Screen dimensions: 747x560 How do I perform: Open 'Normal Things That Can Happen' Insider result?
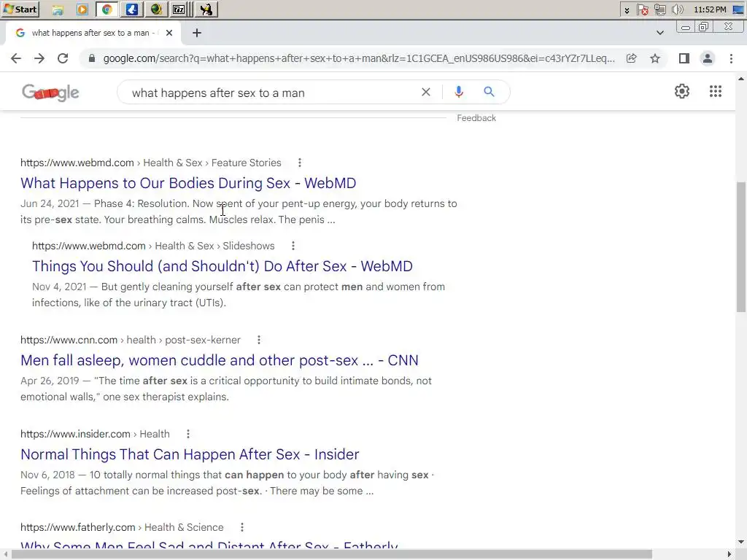pyautogui.click(x=190, y=454)
